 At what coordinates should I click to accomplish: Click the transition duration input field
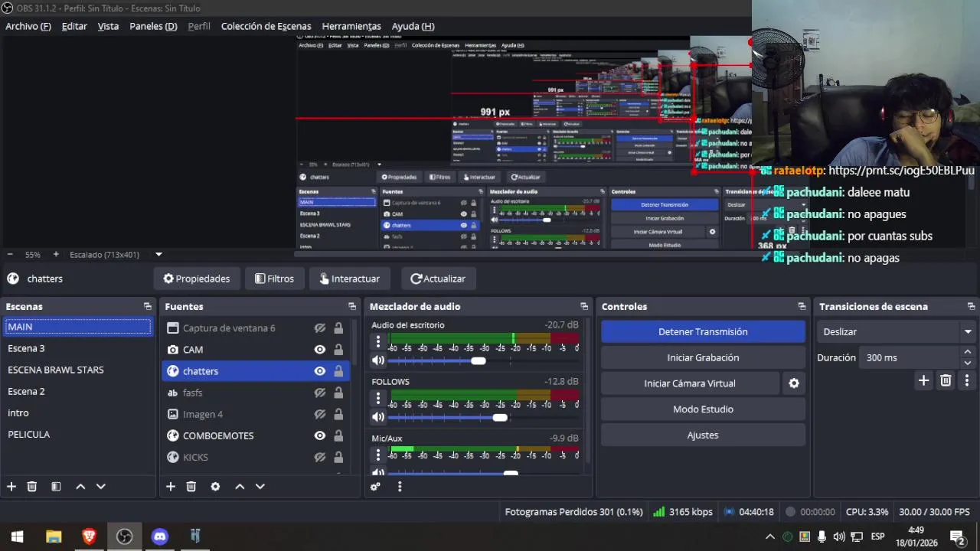tap(909, 357)
